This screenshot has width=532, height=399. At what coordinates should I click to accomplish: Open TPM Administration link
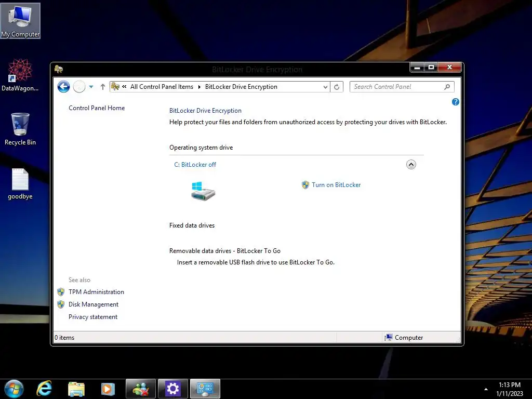pyautogui.click(x=96, y=292)
